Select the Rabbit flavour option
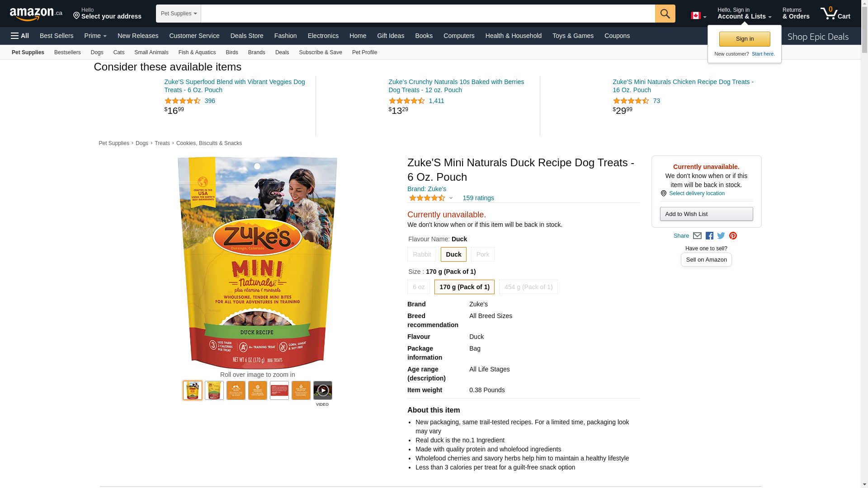868x488 pixels. pyautogui.click(x=421, y=254)
